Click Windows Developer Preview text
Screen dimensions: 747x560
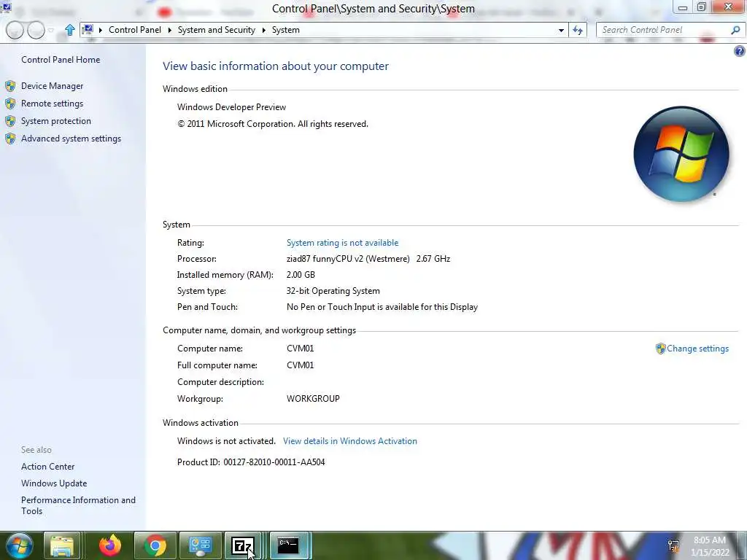[231, 107]
